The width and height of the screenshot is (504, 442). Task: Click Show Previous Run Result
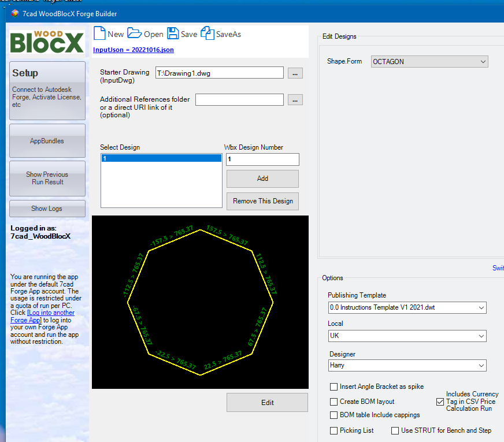point(47,179)
